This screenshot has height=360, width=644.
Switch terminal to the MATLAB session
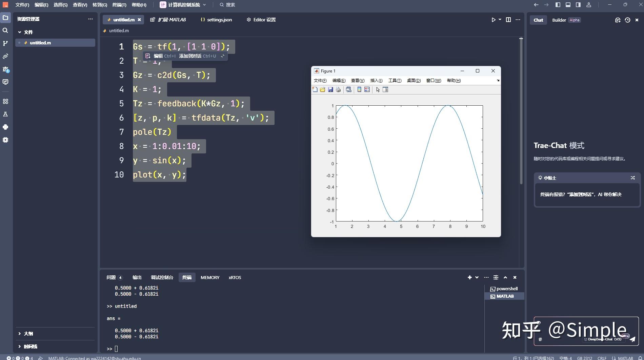pyautogui.click(x=505, y=296)
